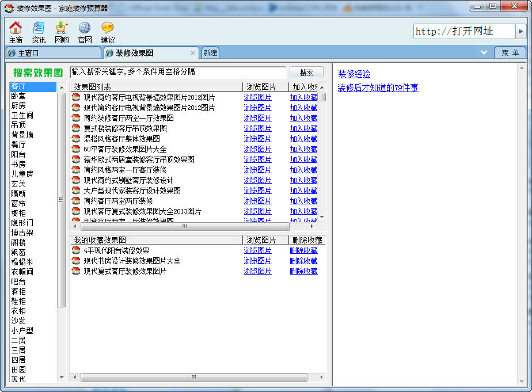Select the 装修效果图 tab
This screenshot has width=532, height=392.
151,53
